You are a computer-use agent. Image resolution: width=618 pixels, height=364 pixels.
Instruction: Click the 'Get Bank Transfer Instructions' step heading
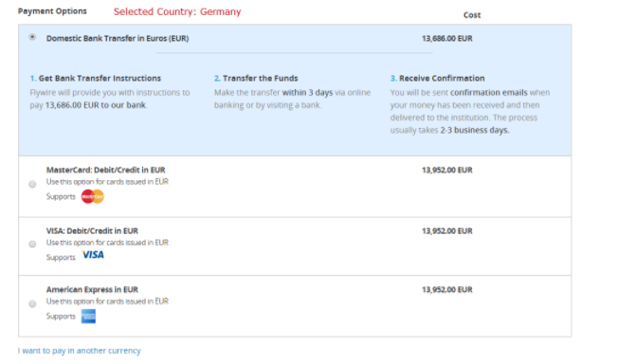pyautogui.click(x=100, y=78)
